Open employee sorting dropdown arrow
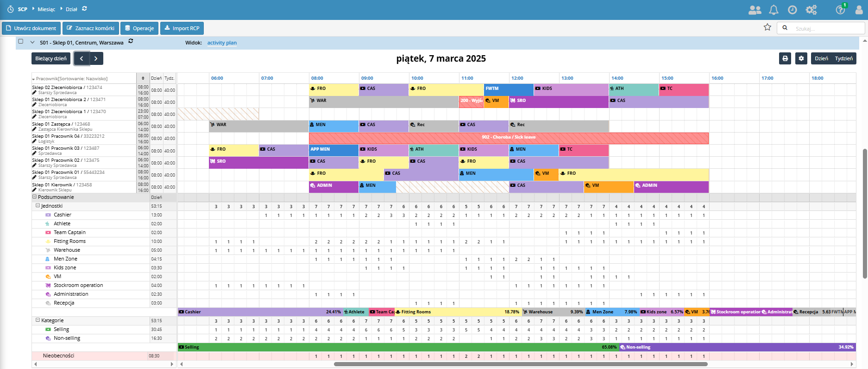Viewport: 868px width, 369px height. click(x=143, y=78)
